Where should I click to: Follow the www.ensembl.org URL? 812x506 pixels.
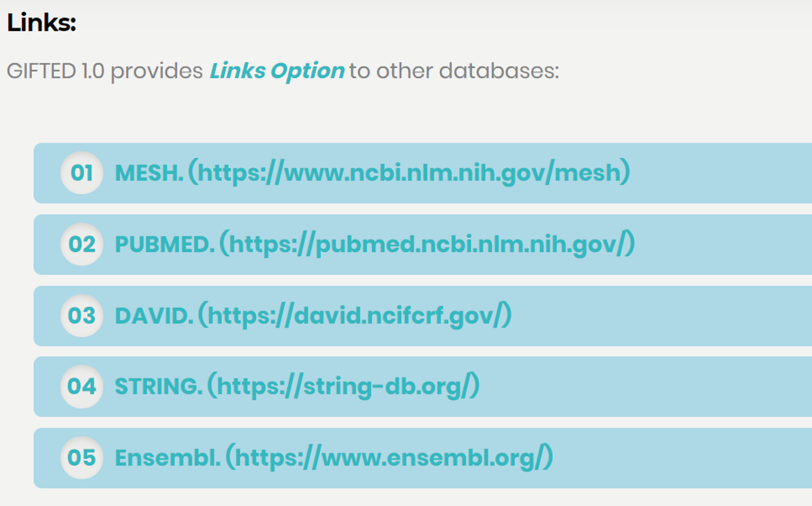(x=389, y=457)
